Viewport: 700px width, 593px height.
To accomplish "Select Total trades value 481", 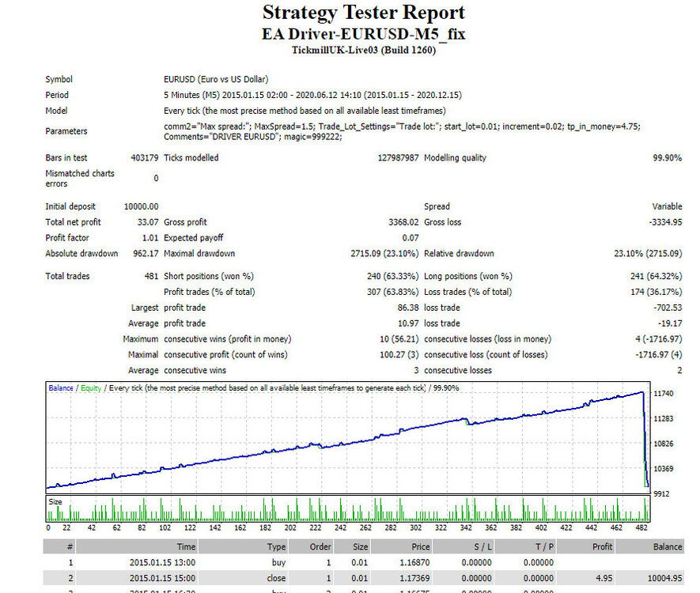I will (151, 276).
